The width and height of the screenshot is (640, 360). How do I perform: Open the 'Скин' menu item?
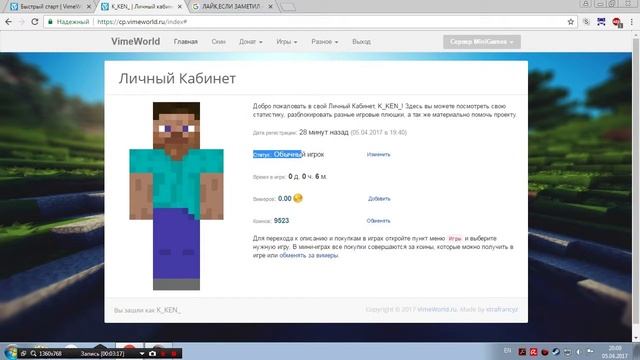[218, 42]
